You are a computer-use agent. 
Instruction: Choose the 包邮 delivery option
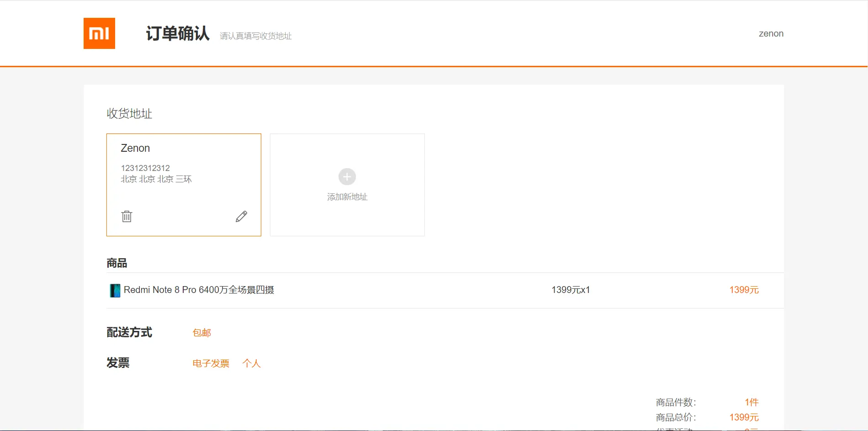click(202, 333)
